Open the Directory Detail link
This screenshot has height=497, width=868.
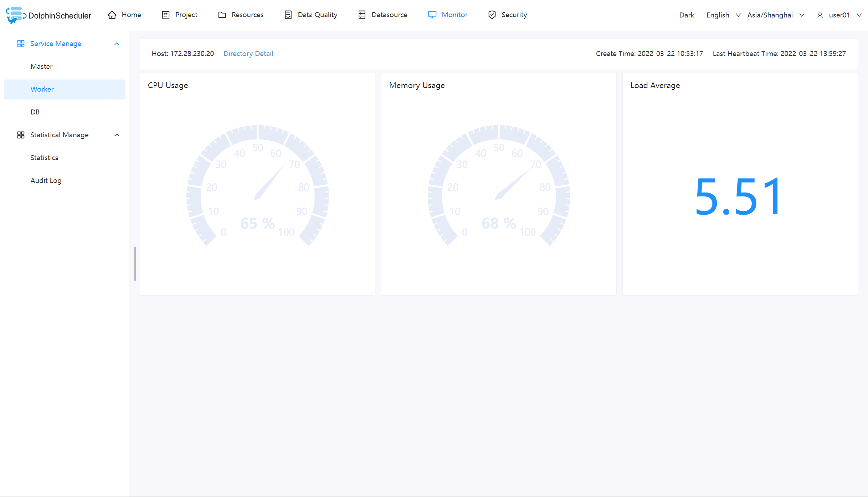(248, 53)
